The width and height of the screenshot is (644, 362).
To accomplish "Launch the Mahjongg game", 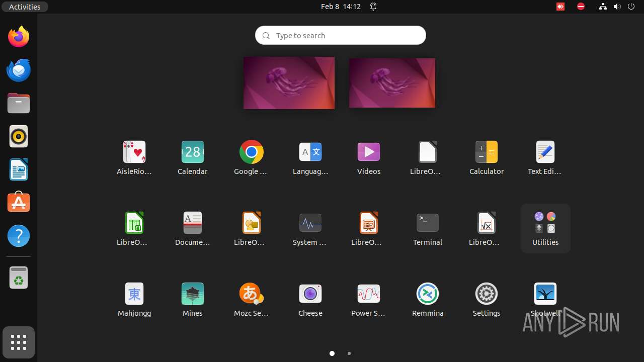I will [134, 300].
